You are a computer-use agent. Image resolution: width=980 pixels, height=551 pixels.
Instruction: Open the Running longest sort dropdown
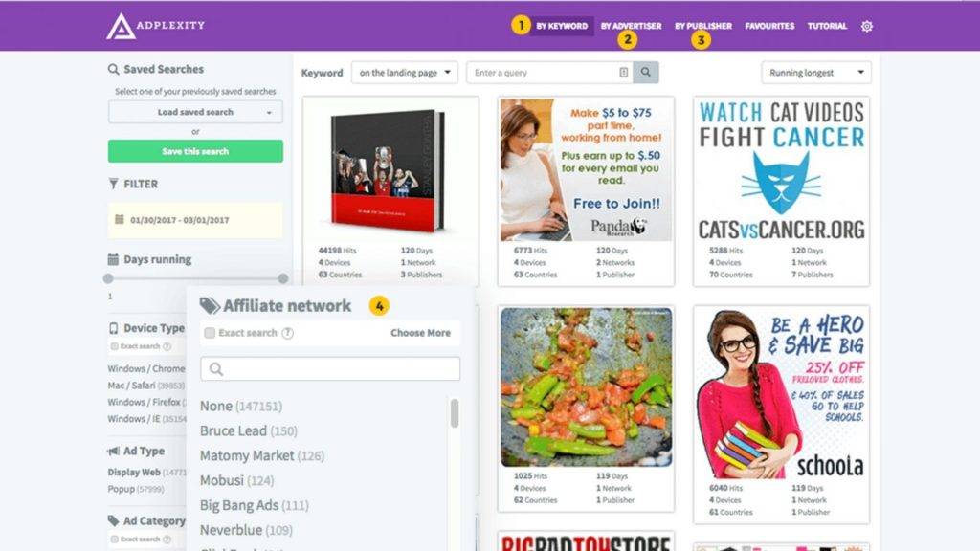click(x=816, y=73)
